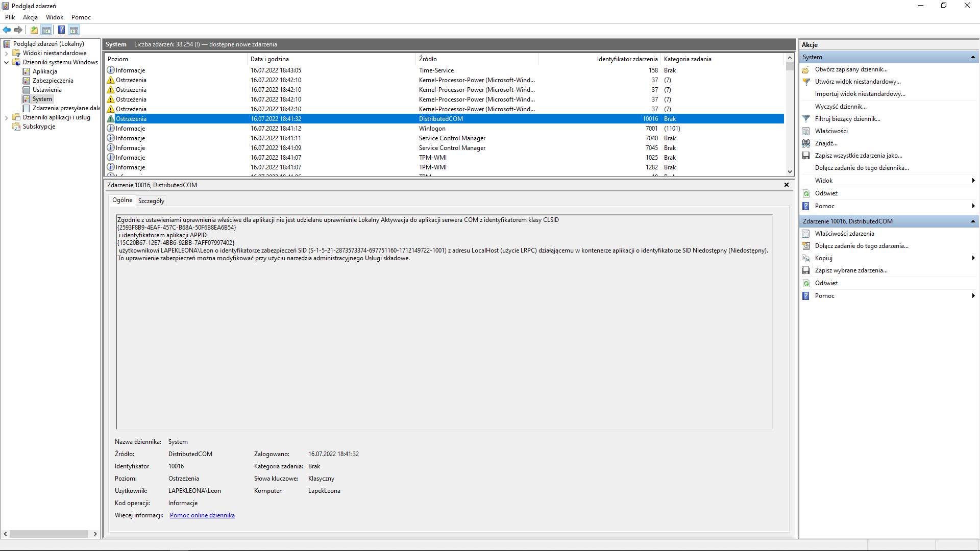This screenshot has height=551, width=980.
Task: Expand the Dzienniki aplikacji i usług node
Action: click(x=6, y=117)
